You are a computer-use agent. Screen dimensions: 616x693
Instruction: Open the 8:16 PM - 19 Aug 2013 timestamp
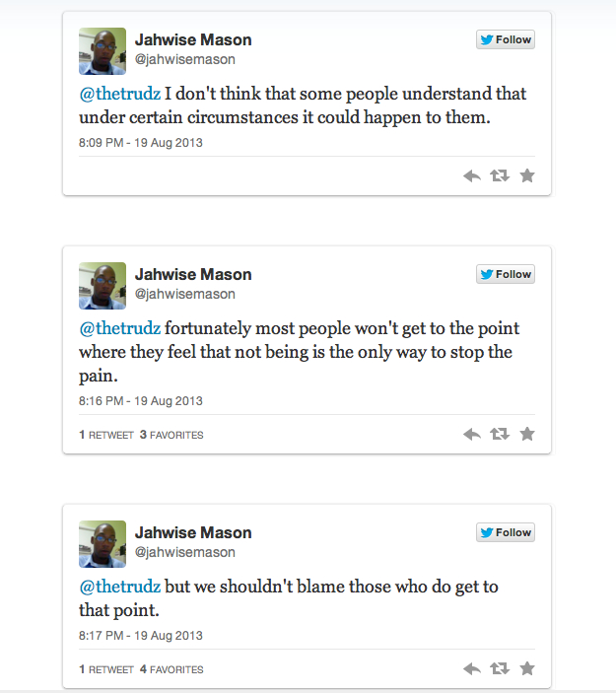pyautogui.click(x=141, y=401)
